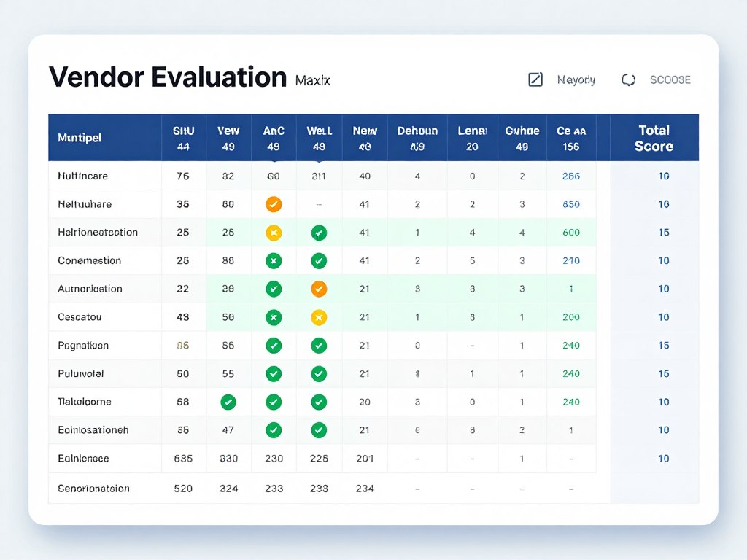
Task: Select the Hultincare row name
Action: 83,176
